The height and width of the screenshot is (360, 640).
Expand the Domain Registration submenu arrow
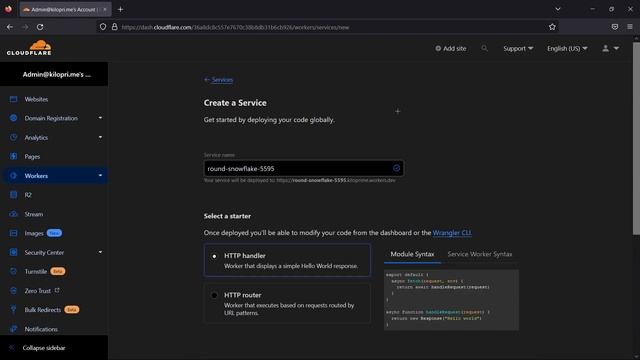[x=100, y=118]
